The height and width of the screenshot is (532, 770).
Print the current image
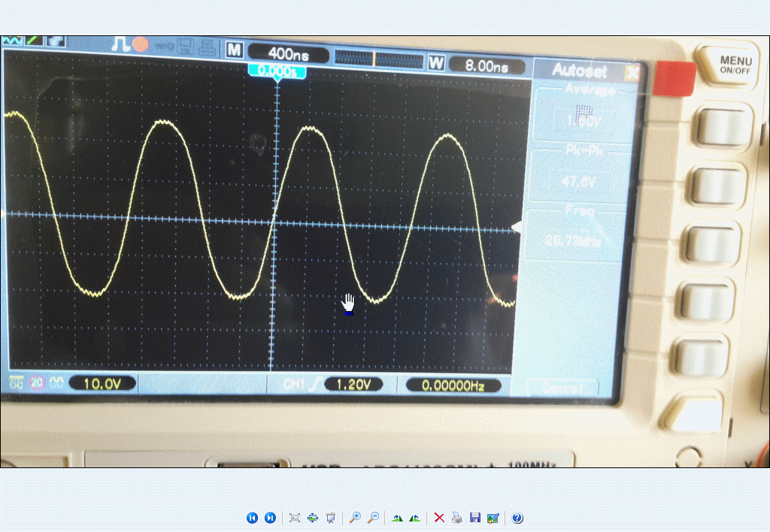[x=456, y=518]
